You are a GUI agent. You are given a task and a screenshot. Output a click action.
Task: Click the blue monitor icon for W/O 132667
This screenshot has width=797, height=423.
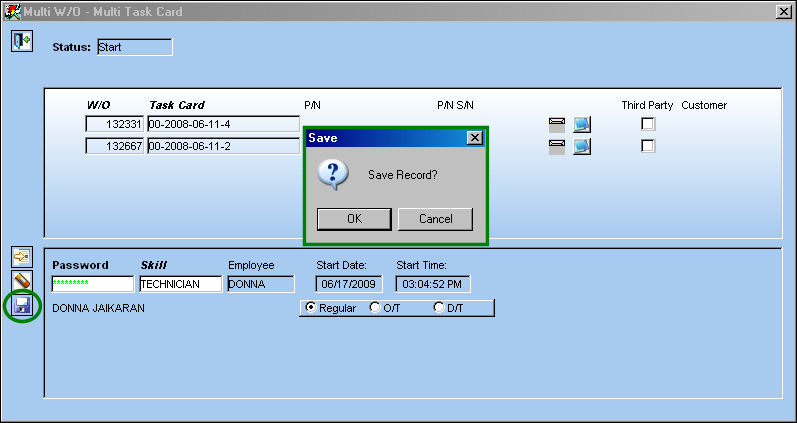pos(582,147)
